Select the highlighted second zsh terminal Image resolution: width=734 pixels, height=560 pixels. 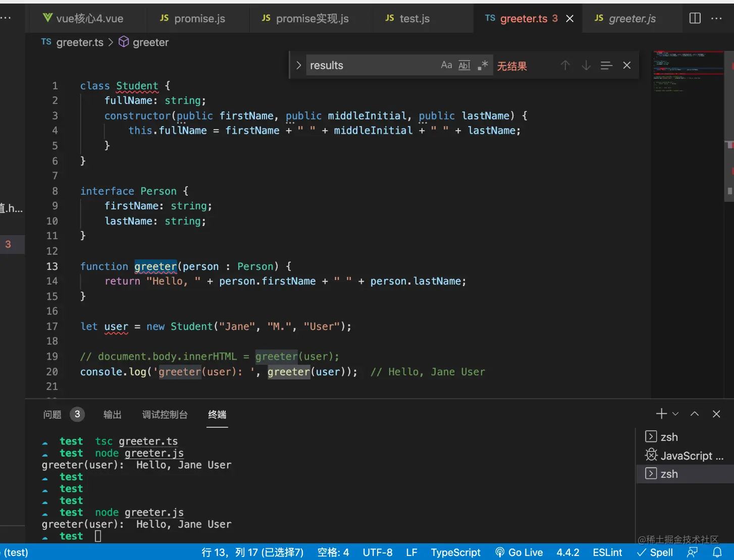685,474
